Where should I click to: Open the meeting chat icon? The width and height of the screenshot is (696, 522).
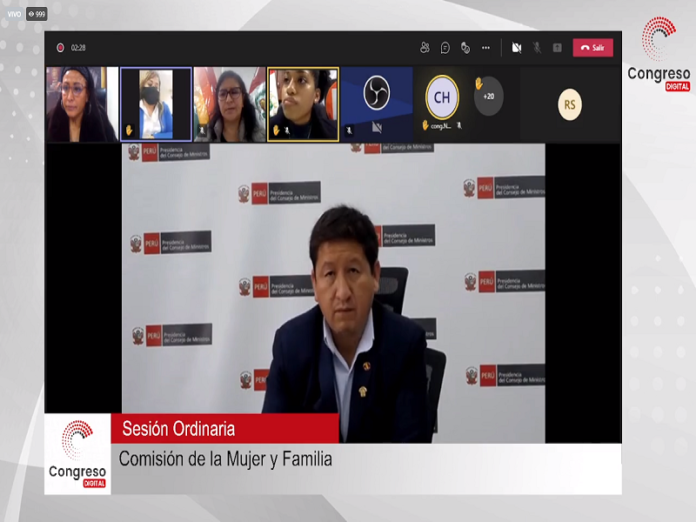[445, 48]
